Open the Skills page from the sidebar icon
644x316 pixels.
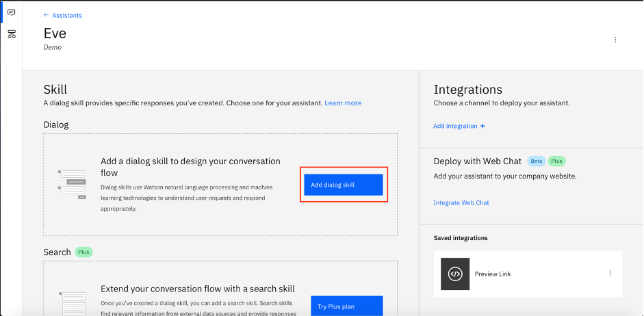tap(11, 34)
